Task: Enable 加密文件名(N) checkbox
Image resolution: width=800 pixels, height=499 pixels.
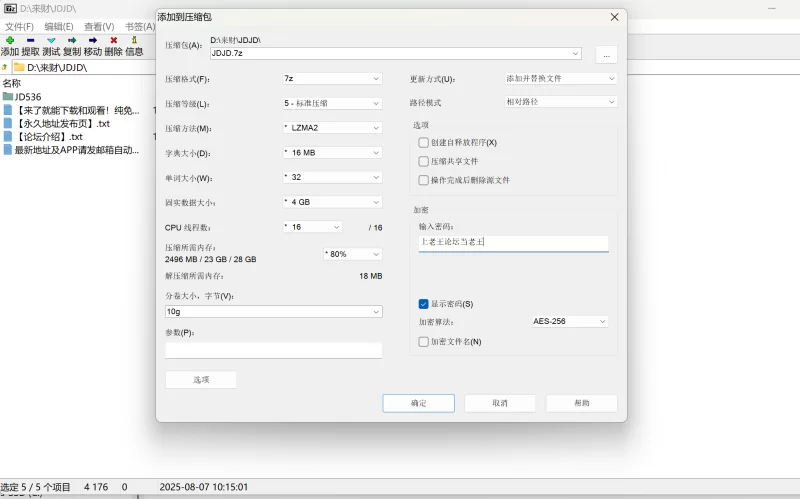Action: tap(423, 342)
